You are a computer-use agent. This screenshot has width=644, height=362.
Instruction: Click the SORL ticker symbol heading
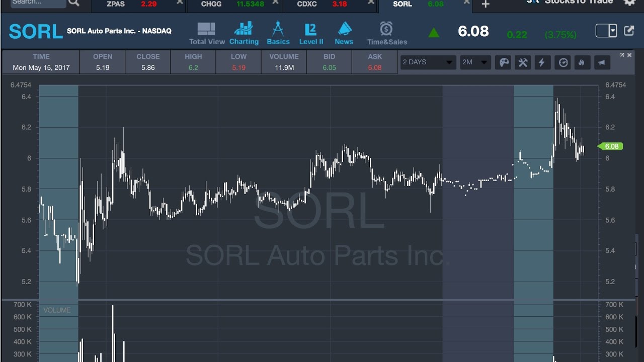click(36, 32)
